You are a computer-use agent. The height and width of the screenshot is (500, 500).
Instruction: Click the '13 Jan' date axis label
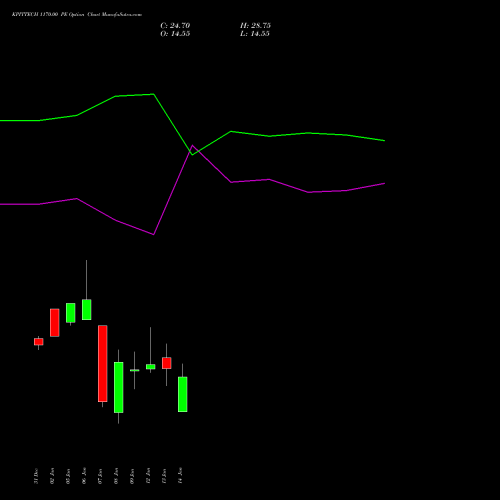pyautogui.click(x=164, y=476)
